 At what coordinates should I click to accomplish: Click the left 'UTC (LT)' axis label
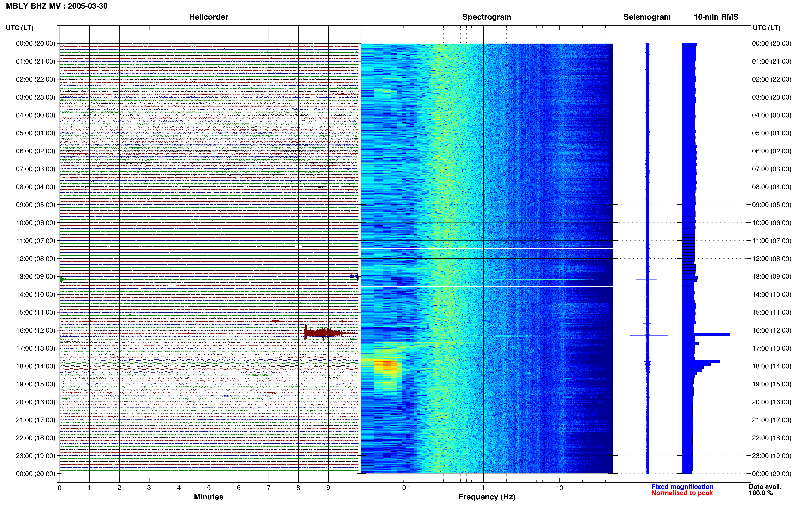19,28
